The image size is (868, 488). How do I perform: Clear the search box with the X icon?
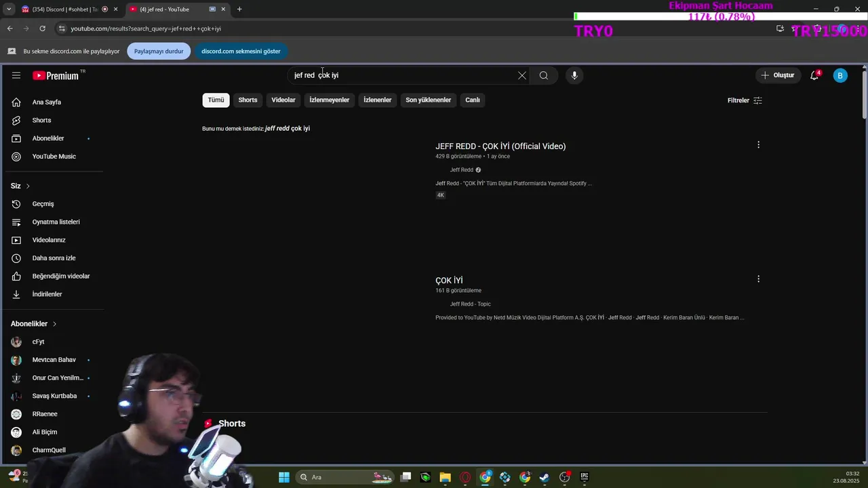pyautogui.click(x=522, y=75)
